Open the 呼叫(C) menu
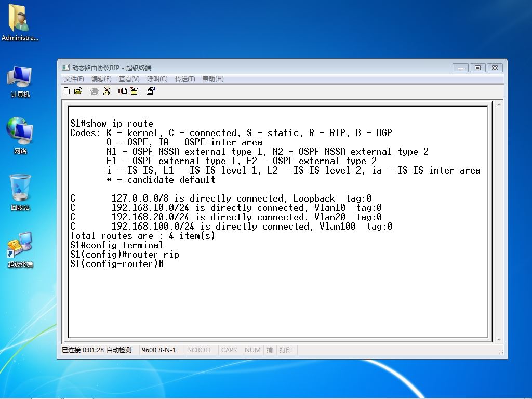 point(157,79)
